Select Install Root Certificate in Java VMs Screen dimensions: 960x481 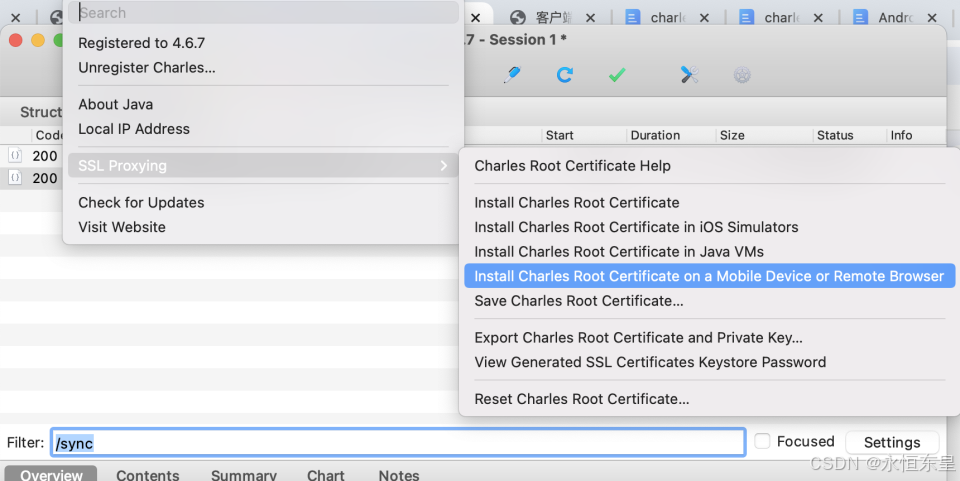click(x=619, y=252)
